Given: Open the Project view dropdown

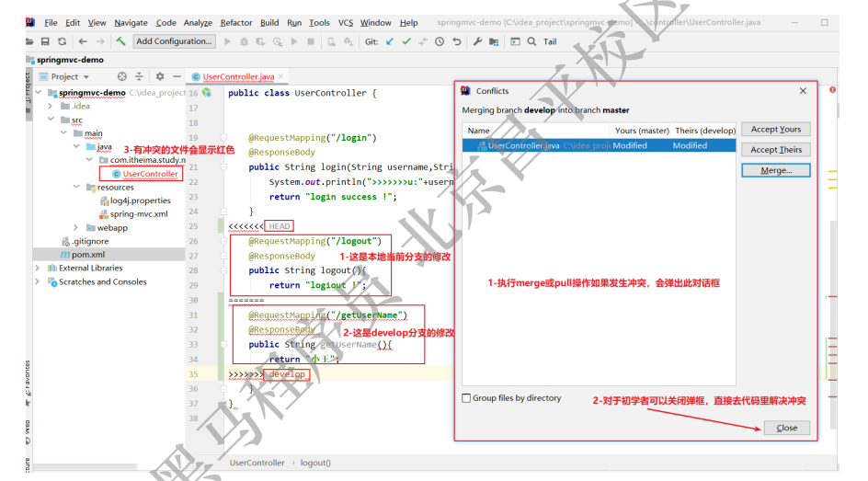Looking at the screenshot, I should point(86,77).
